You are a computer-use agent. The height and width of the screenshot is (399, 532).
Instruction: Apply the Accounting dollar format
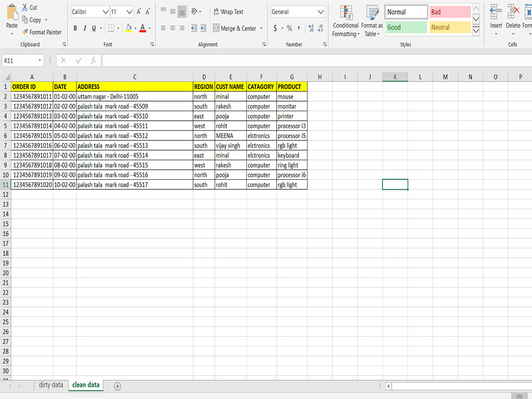[x=275, y=28]
